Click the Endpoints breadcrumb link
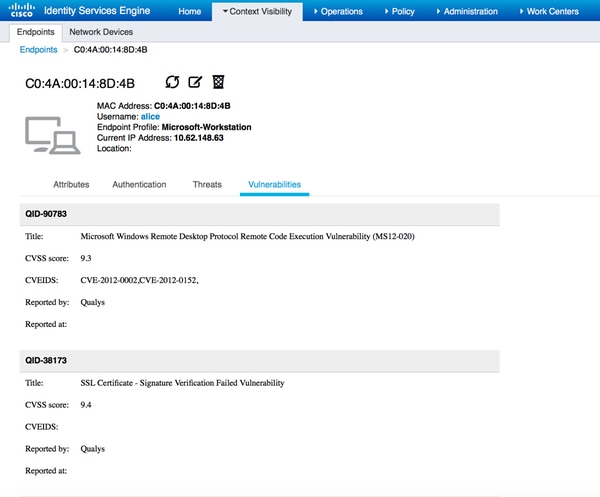 38,50
